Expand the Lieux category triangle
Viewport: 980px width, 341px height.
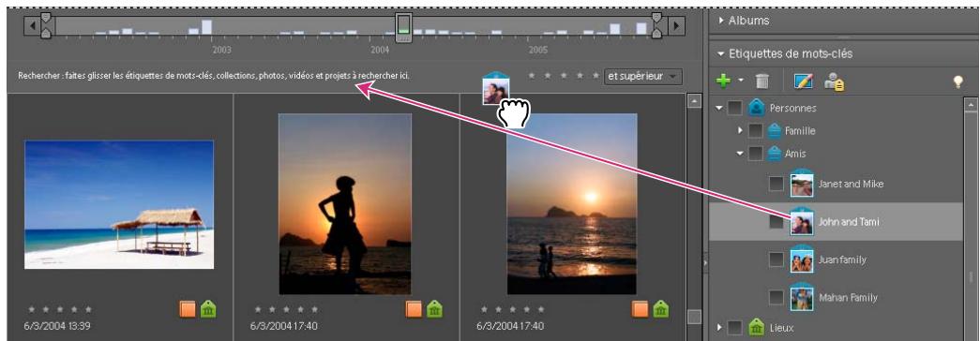(720, 327)
